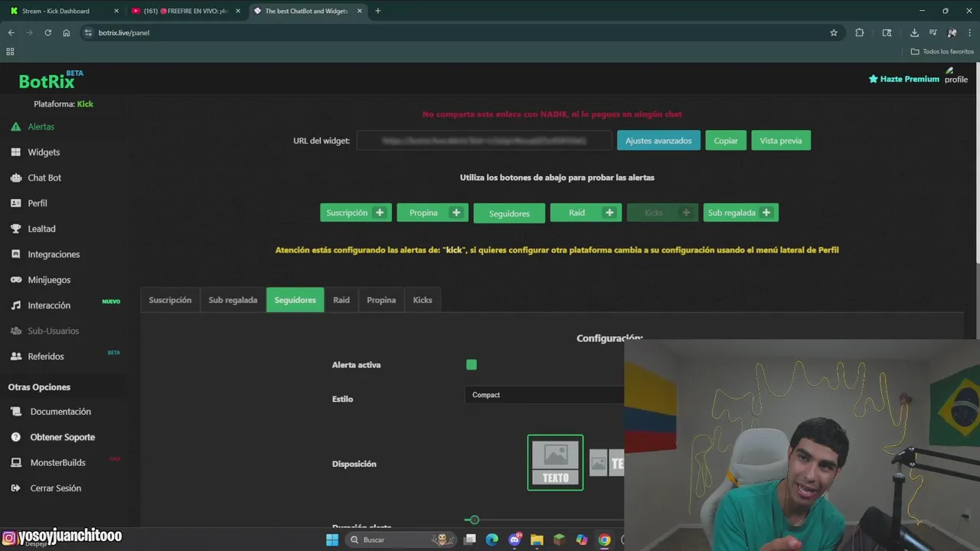Launch Microsoft Edge from taskbar
This screenshot has width=980, height=551.
492,540
